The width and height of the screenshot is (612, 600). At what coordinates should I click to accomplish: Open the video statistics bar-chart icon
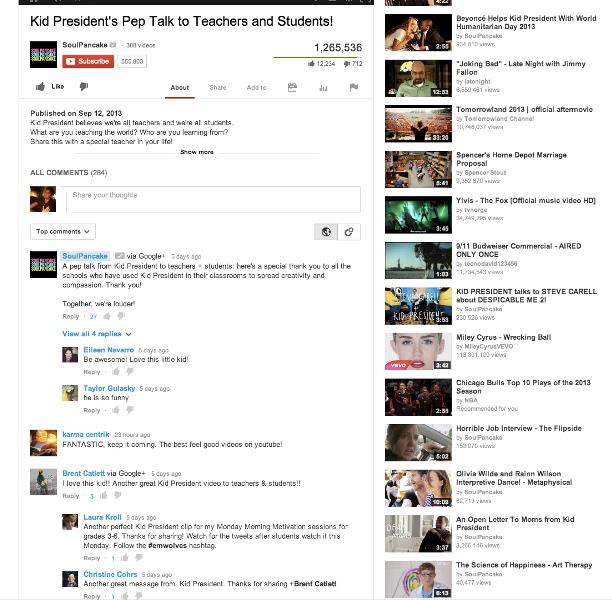tap(323, 88)
